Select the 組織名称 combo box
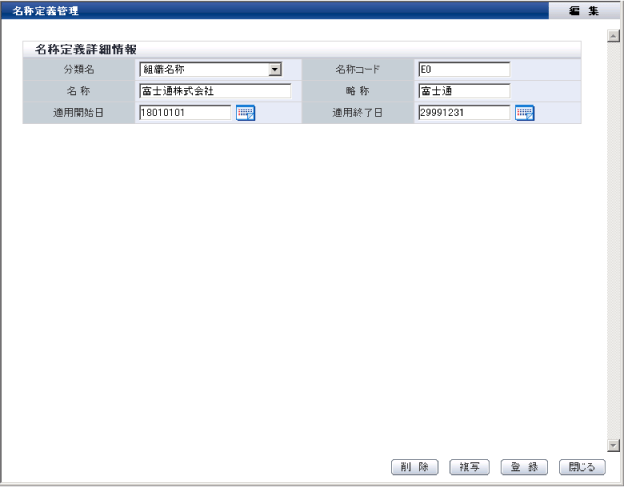This screenshot has width=624, height=487. 211,70
